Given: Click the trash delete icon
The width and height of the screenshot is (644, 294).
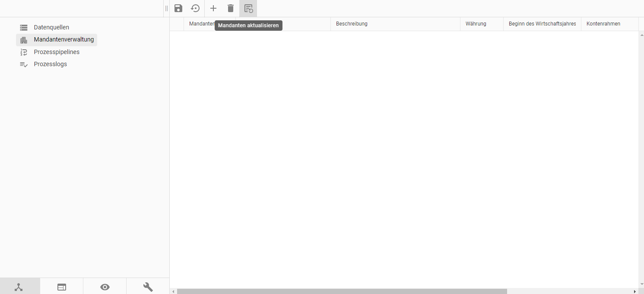Looking at the screenshot, I should [231, 8].
